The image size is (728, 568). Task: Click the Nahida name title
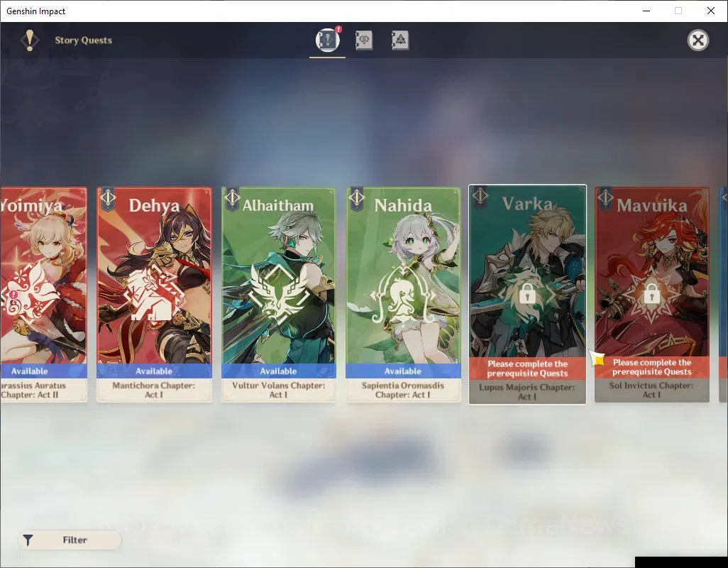coord(403,205)
